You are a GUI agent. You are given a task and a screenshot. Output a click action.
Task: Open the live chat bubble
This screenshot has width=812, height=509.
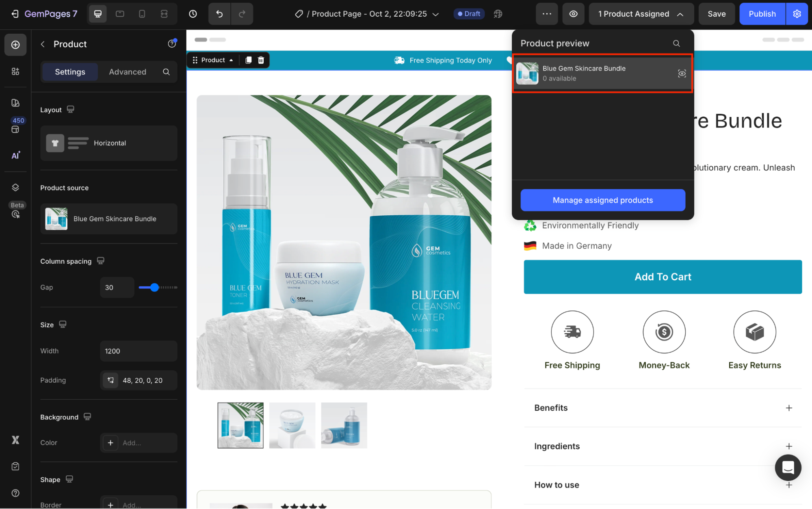tap(788, 468)
